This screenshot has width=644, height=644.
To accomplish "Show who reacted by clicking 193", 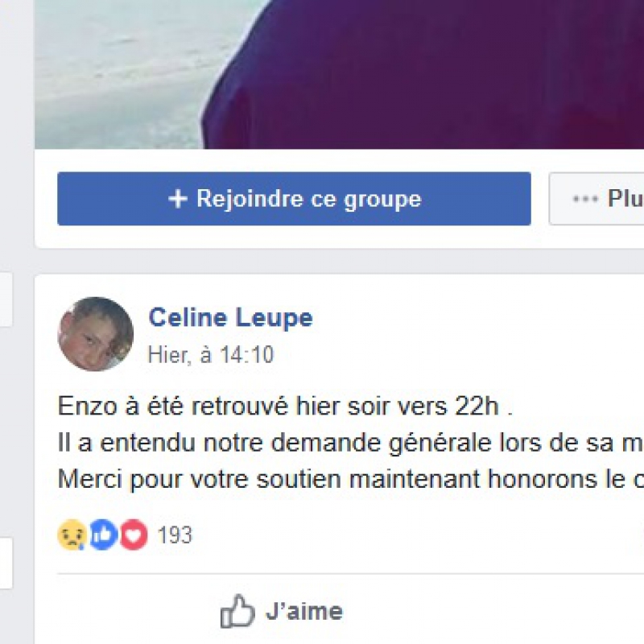I will point(175,535).
